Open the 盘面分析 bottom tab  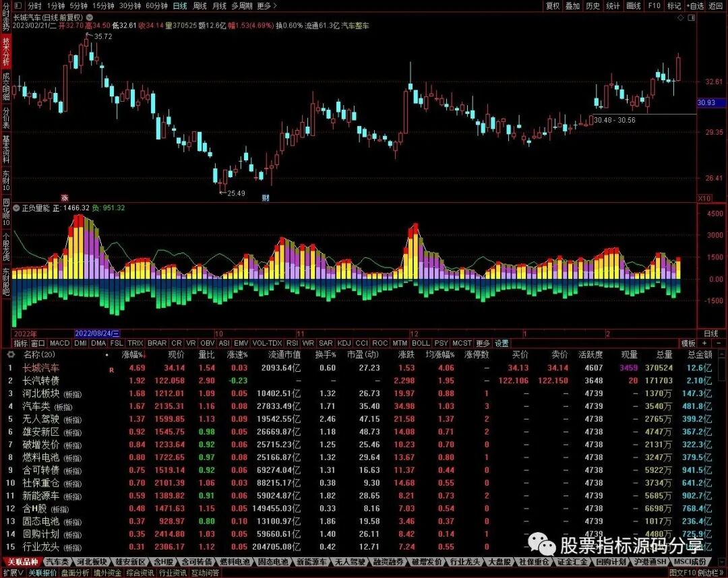[x=75, y=573]
